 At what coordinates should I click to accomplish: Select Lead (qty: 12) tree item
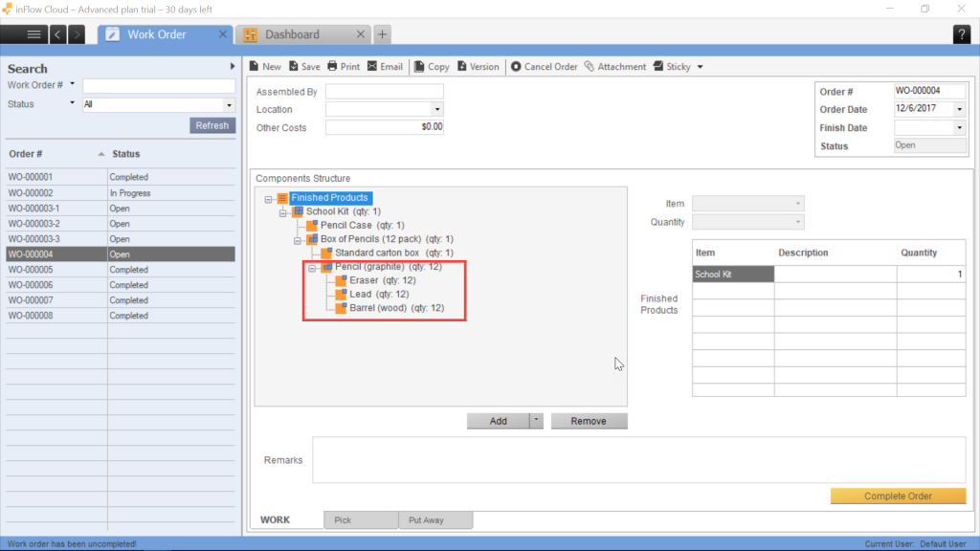click(379, 295)
